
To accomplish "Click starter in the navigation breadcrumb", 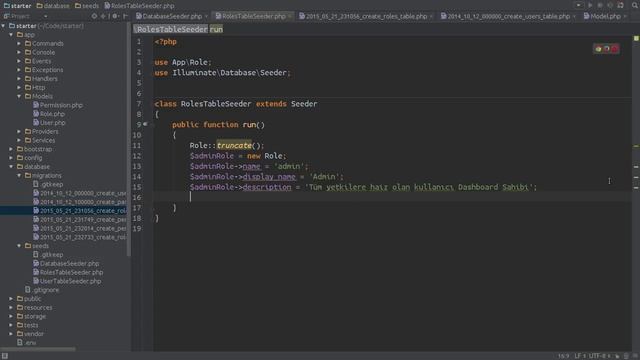I will click(x=17, y=6).
